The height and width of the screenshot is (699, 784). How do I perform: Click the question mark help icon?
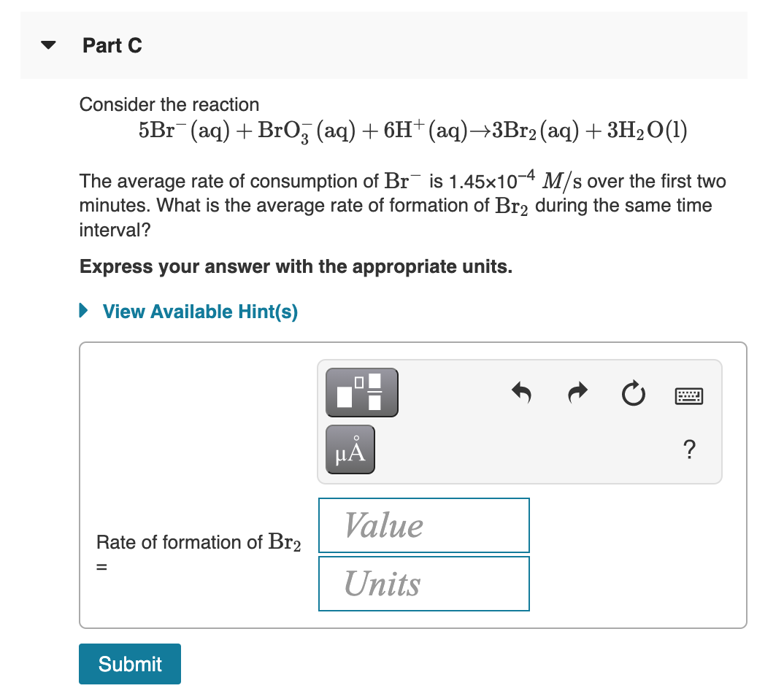[688, 451]
